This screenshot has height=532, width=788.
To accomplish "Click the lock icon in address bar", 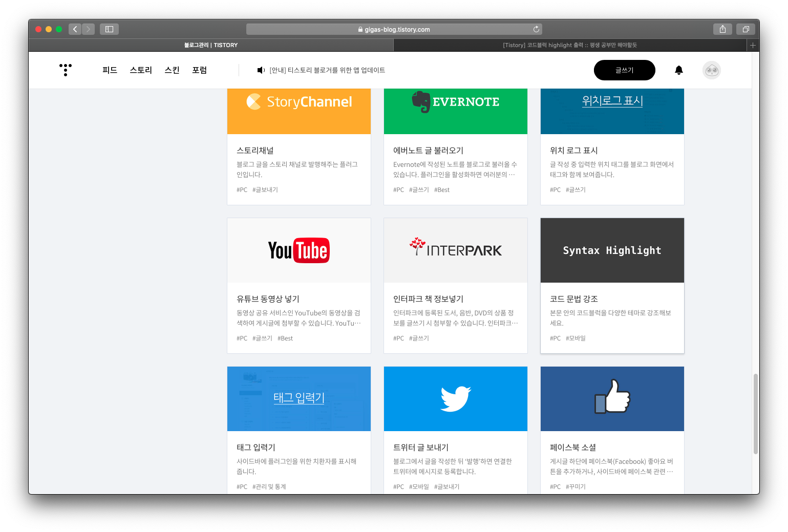I will (360, 29).
